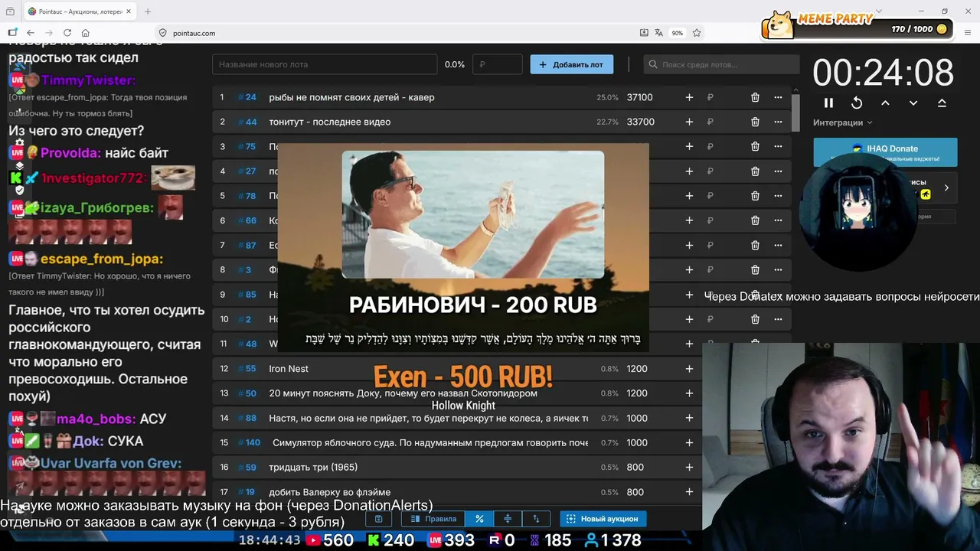The width and height of the screenshot is (980, 551).
Task: Click the lot list scrollbar
Action: click(795, 112)
